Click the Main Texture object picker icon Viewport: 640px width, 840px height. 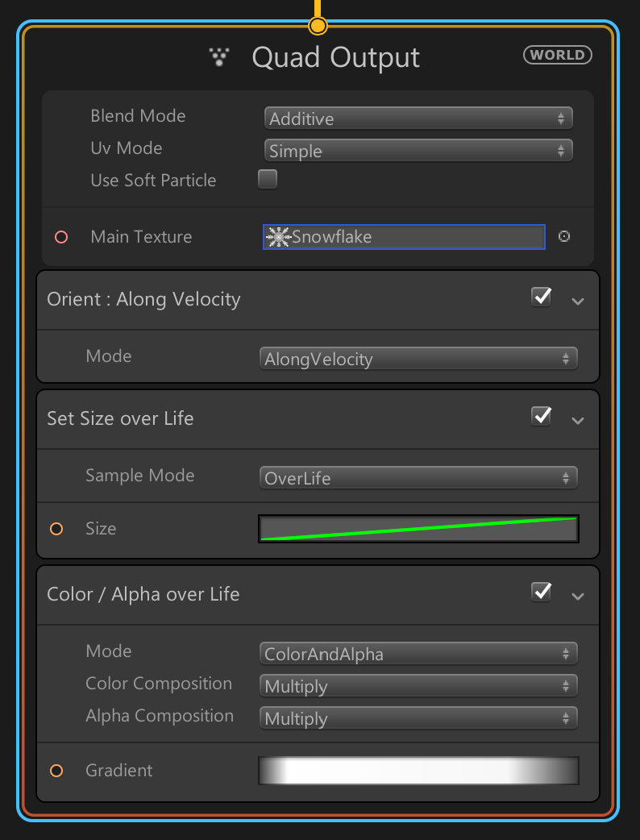click(x=564, y=236)
